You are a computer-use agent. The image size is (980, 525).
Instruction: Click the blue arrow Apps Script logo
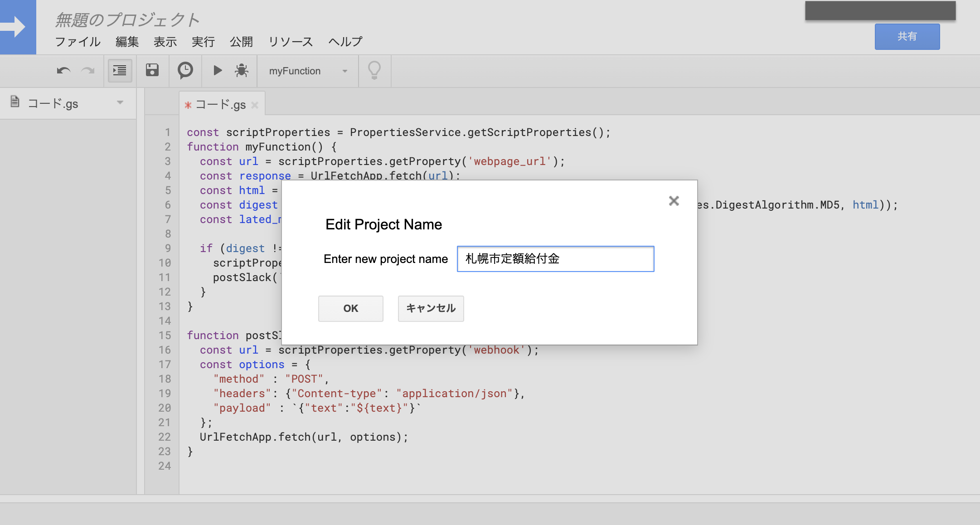click(x=18, y=27)
